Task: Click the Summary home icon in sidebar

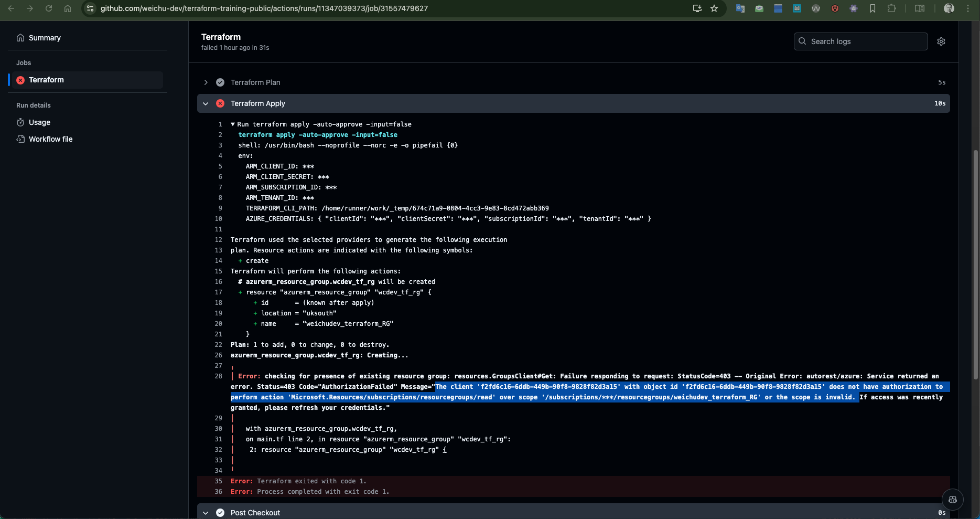Action: coord(20,38)
